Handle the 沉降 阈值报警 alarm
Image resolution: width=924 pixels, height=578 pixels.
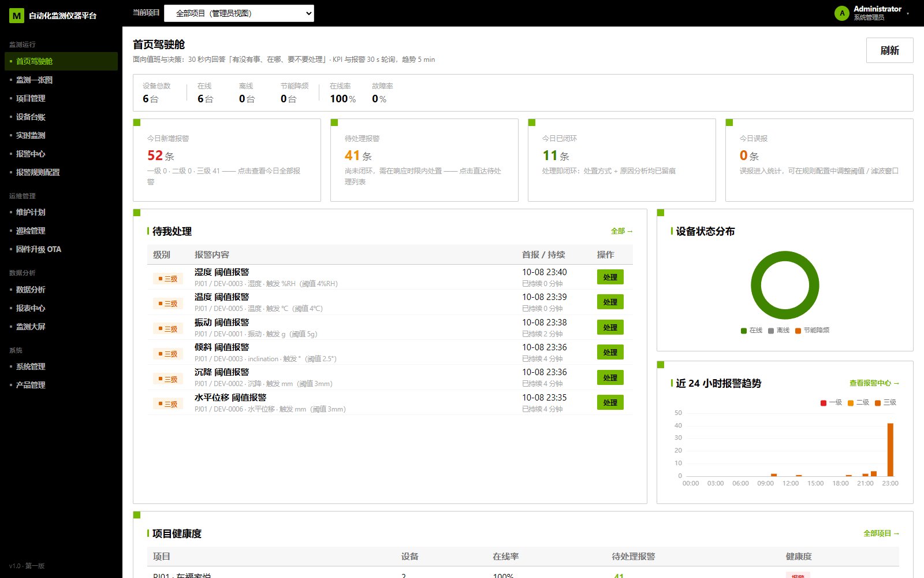click(x=610, y=378)
